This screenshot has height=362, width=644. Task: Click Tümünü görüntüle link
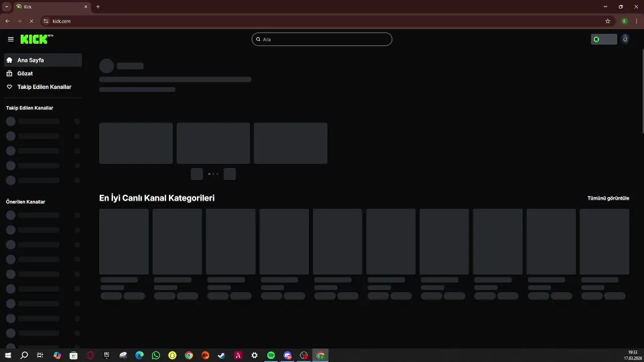pyautogui.click(x=608, y=198)
